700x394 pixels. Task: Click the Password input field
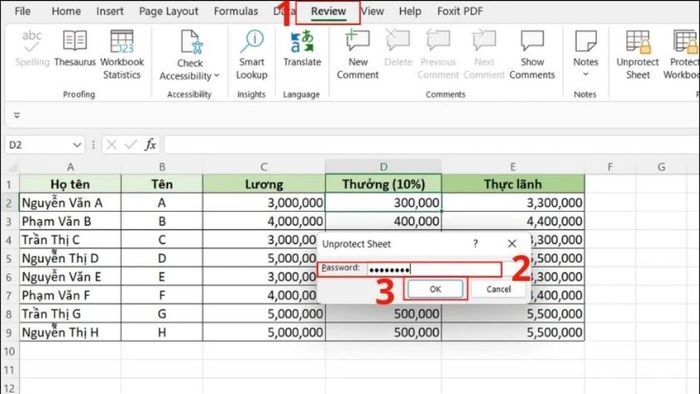pos(433,269)
